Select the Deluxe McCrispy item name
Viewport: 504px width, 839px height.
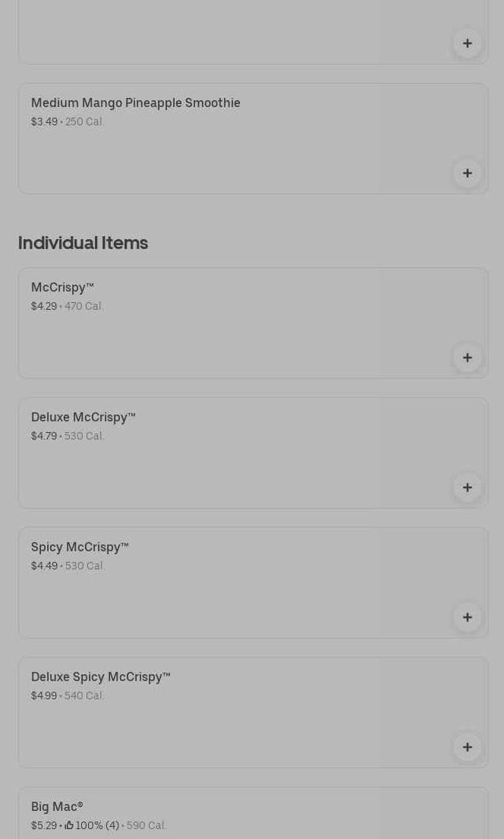(83, 417)
